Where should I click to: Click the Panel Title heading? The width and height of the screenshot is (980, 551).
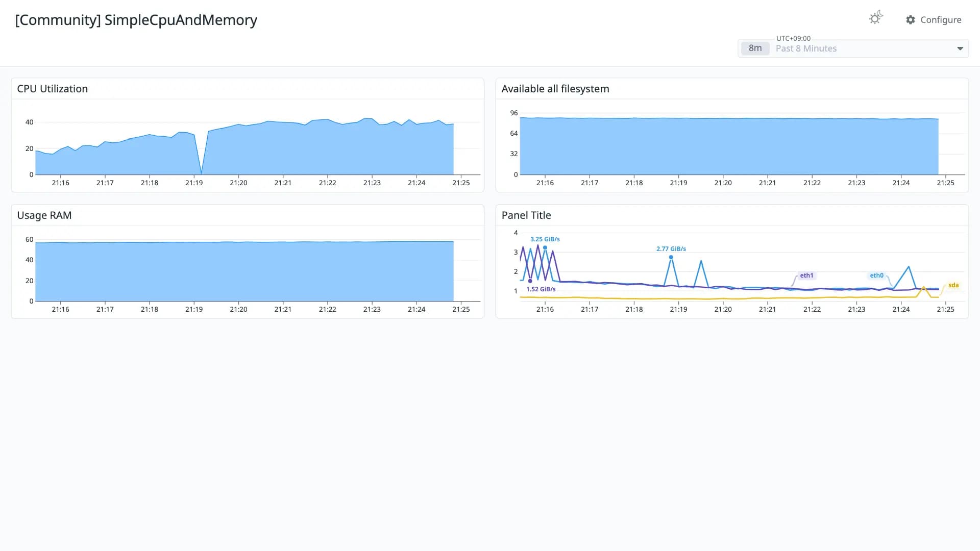pyautogui.click(x=526, y=215)
